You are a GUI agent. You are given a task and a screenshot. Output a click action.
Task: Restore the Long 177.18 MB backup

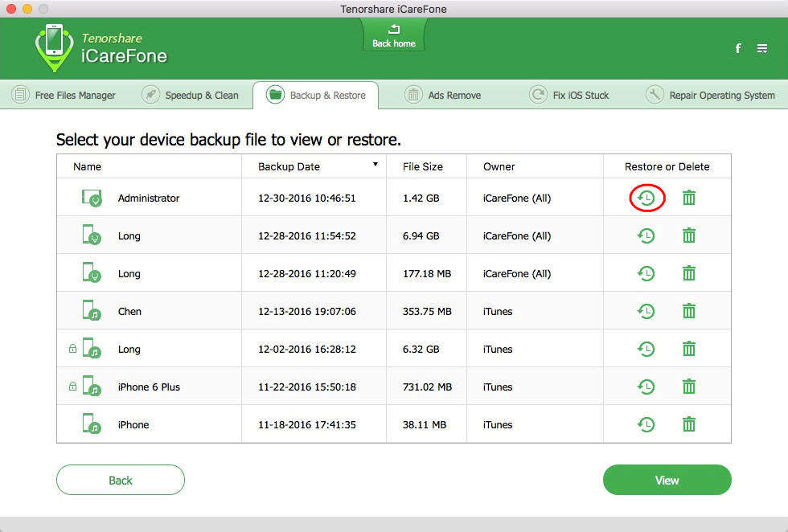(x=646, y=273)
